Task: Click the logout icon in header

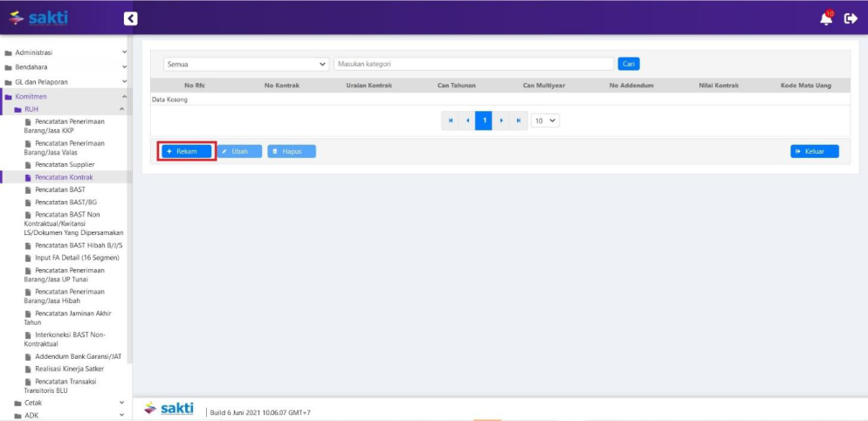Action: [851, 18]
